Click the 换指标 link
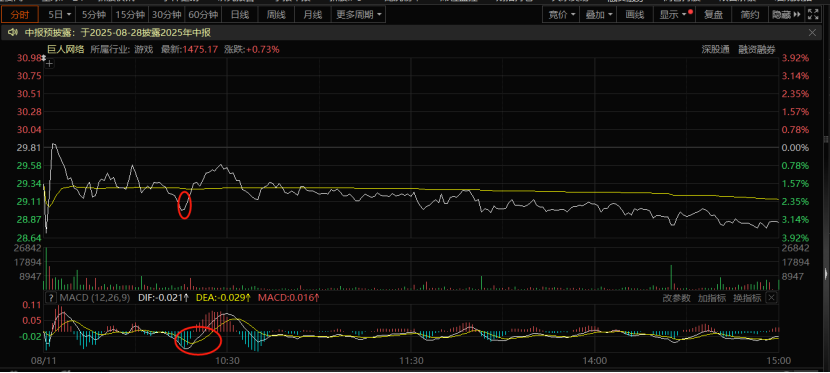This screenshot has width=830, height=373. pos(747,298)
